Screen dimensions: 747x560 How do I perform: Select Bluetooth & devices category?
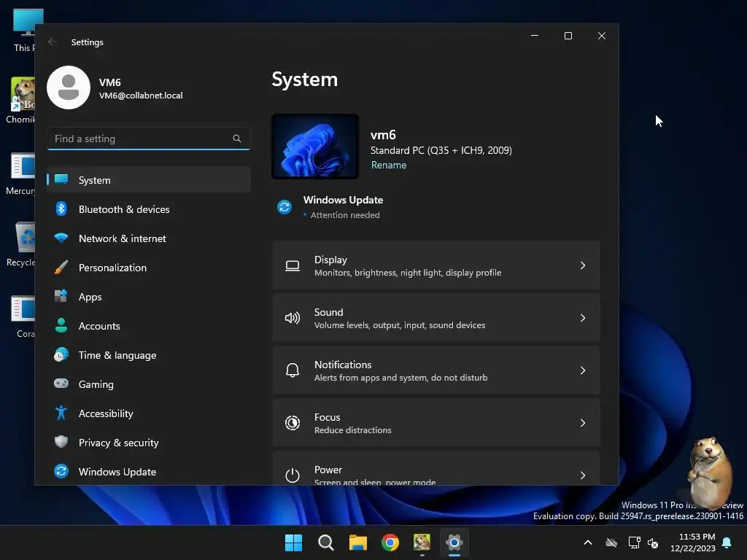click(149, 209)
